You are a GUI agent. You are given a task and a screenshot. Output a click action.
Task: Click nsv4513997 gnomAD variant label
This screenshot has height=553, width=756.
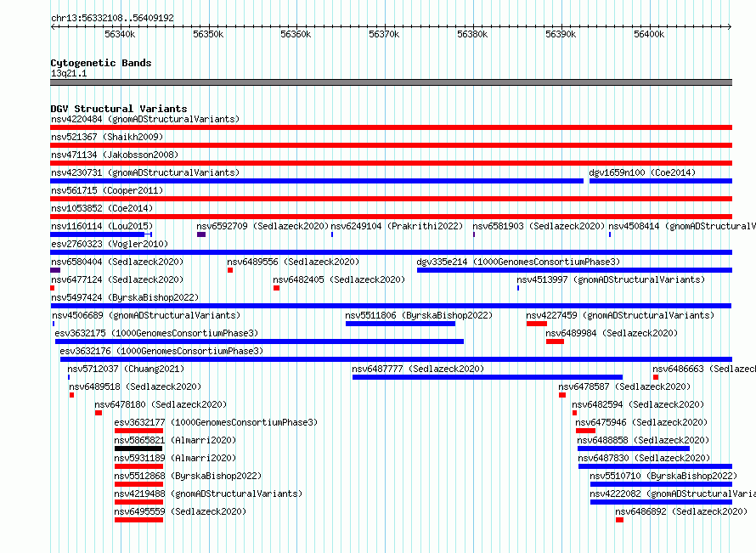[611, 279]
